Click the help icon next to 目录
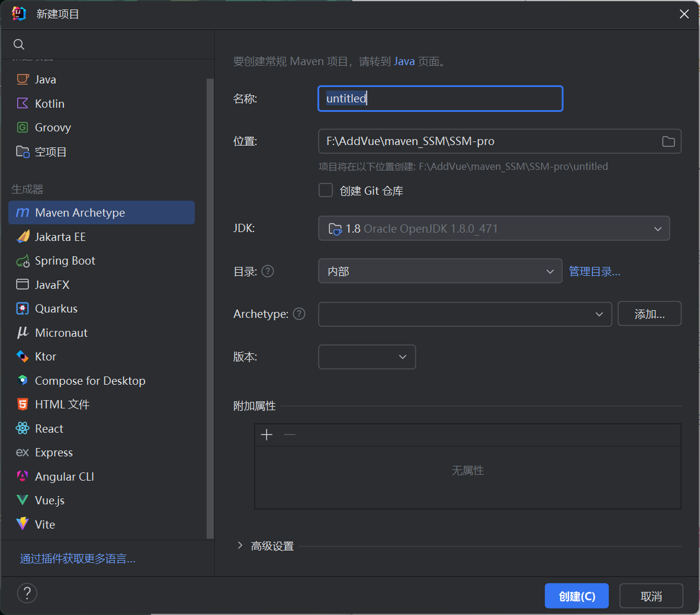 268,271
